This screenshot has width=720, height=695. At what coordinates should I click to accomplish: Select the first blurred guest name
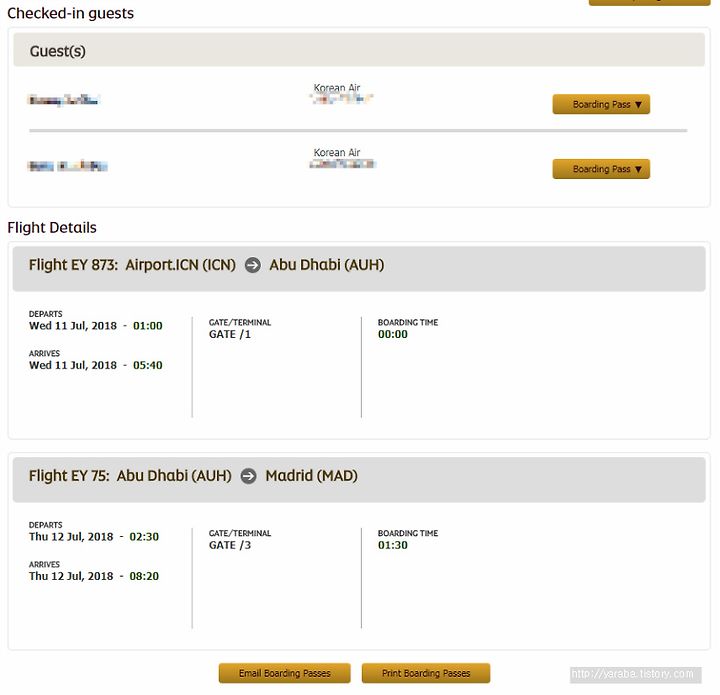click(64, 100)
